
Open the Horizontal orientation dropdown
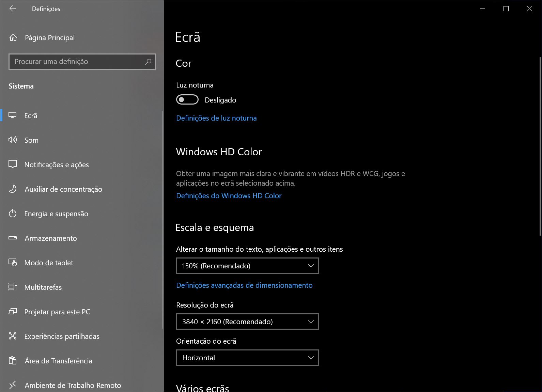(248, 358)
